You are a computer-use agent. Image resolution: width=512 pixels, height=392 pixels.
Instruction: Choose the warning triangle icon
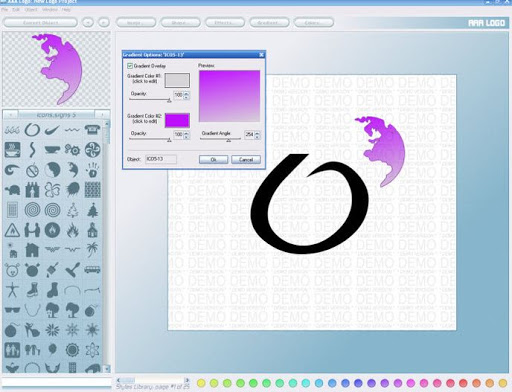[12, 230]
